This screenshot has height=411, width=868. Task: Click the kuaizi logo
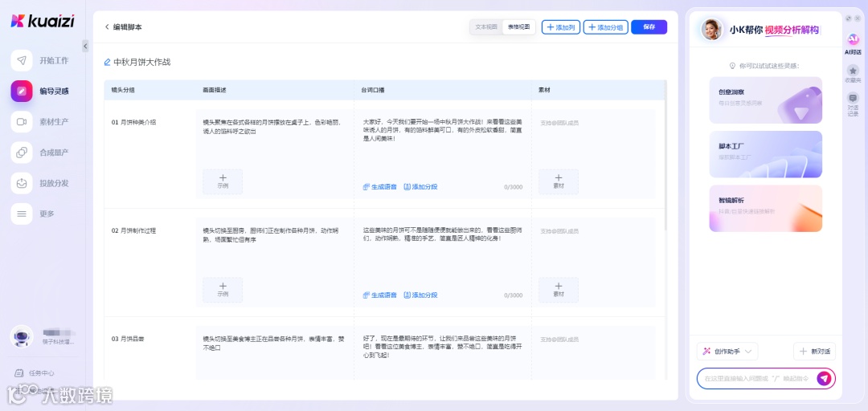pyautogui.click(x=43, y=21)
